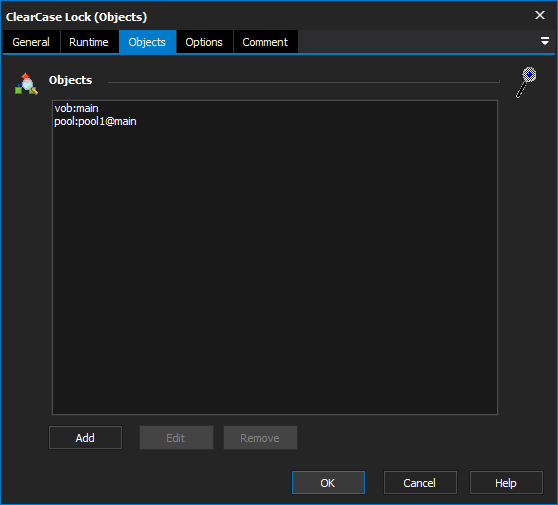
Task: Click the magnifier wand icon
Action: pyautogui.click(x=526, y=82)
